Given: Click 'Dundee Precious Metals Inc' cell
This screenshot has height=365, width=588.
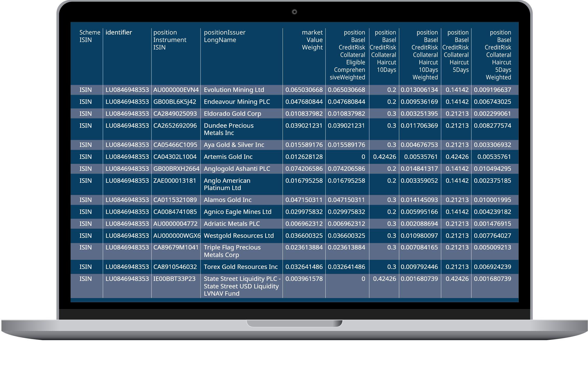Looking at the screenshot, I should coord(229,129).
